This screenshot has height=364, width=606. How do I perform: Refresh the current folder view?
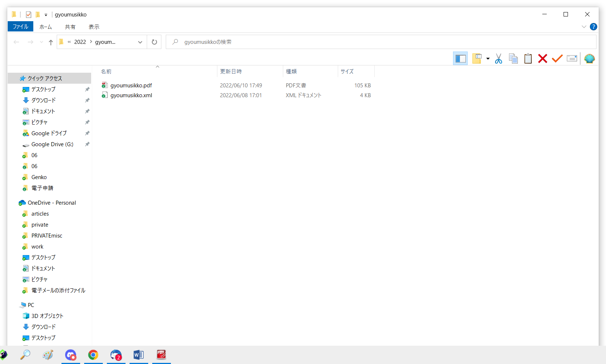(154, 42)
